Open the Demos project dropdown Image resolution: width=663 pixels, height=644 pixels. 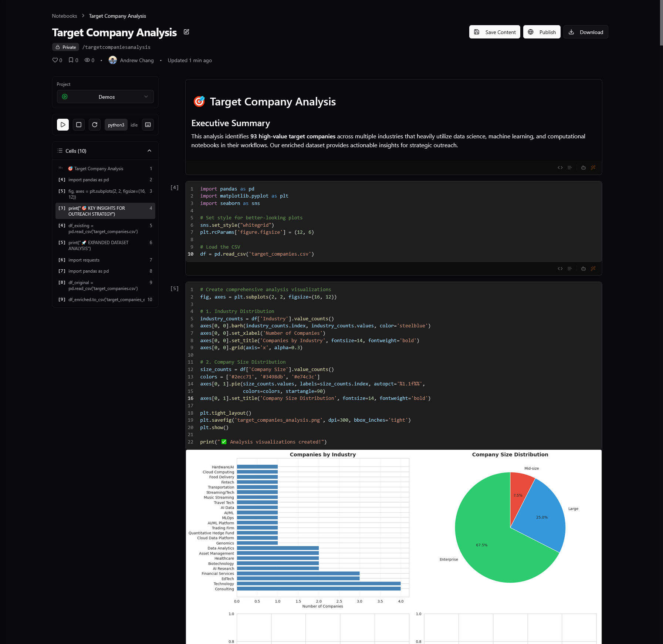click(105, 97)
